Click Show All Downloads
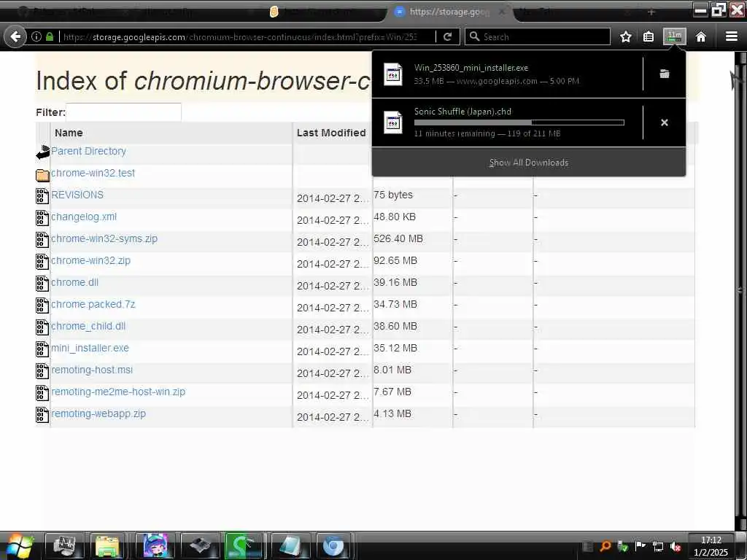747x560 pixels. 529,163
